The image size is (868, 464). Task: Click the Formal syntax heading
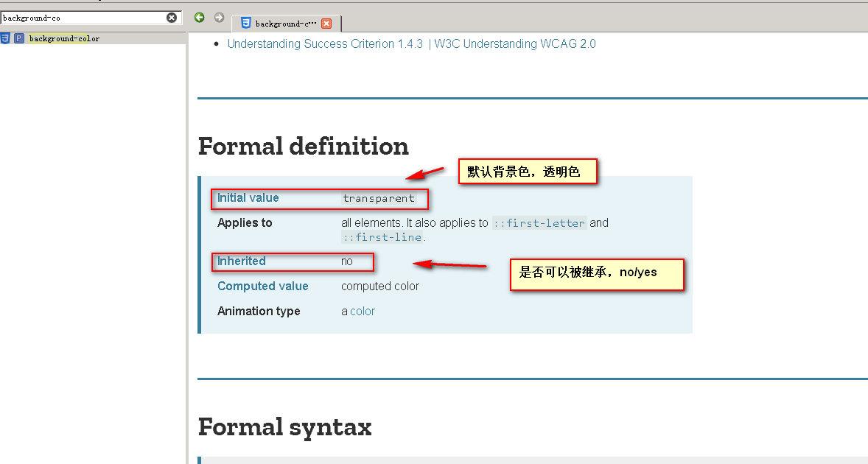(284, 427)
